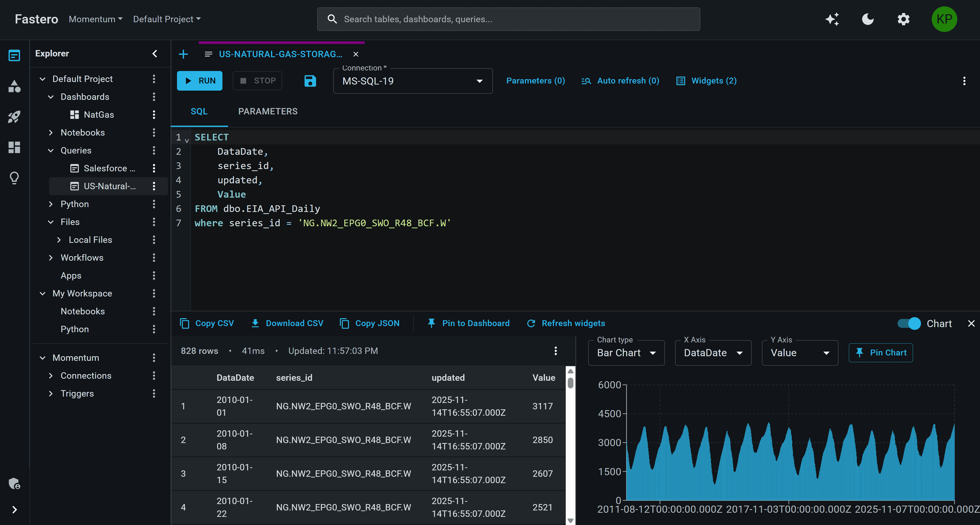Click the rocket deployments icon in sidebar

point(14,117)
